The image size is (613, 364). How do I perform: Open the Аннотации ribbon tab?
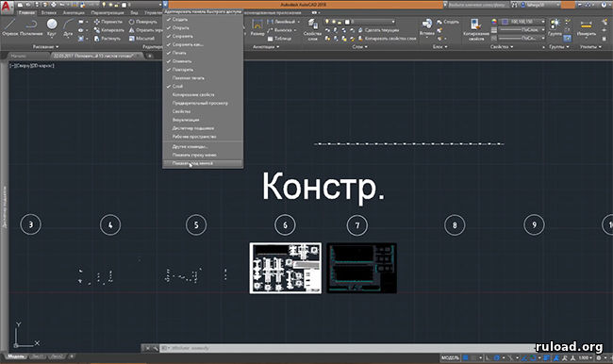[x=74, y=12]
